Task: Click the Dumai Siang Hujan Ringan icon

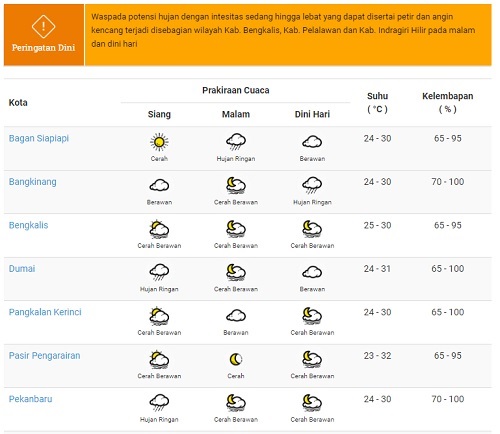Action: pyautogui.click(x=159, y=272)
